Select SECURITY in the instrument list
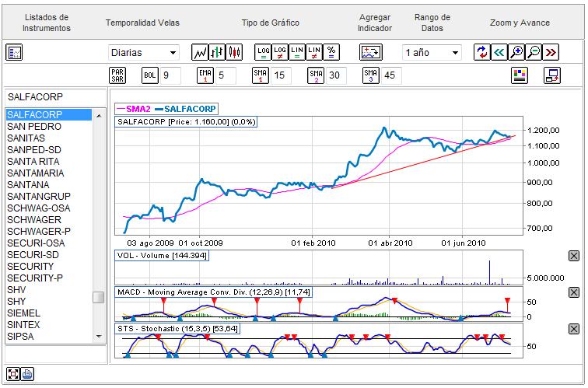588x388 pixels. (x=49, y=266)
